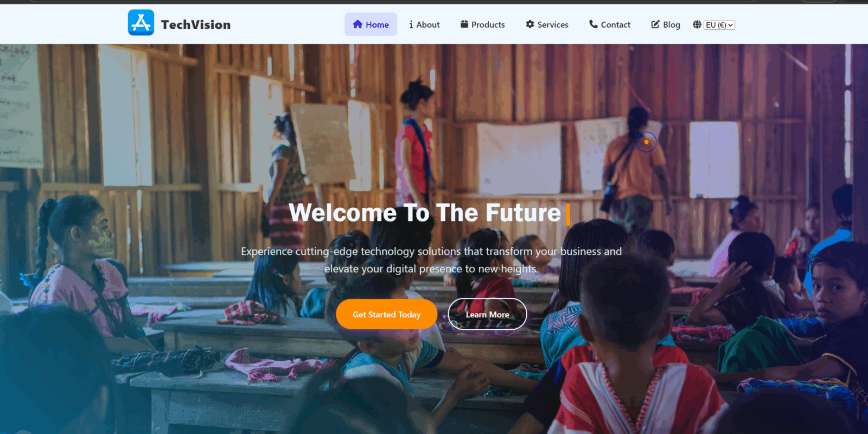Screen dimensions: 868x434
Task: Visit the Blog nav link
Action: pyautogui.click(x=666, y=24)
